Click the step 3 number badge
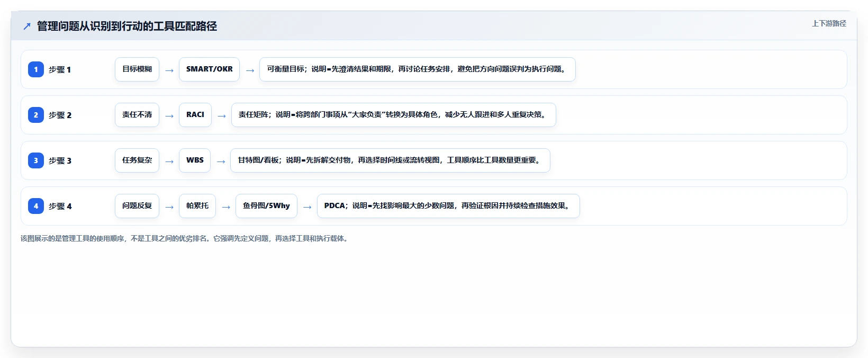The image size is (868, 358). 36,160
